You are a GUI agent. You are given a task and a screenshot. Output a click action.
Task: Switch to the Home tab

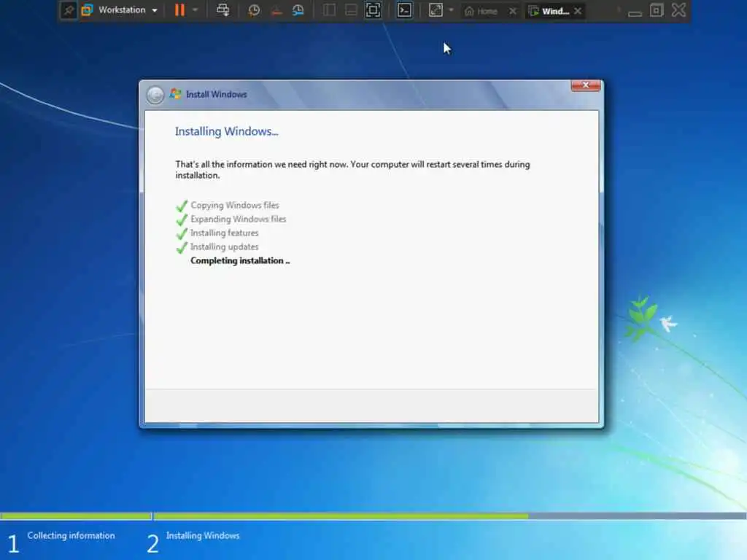(481, 11)
